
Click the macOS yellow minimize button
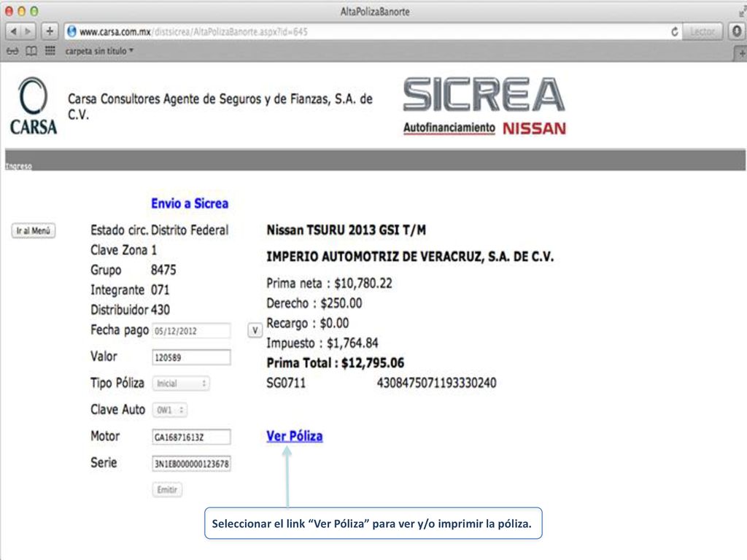click(x=21, y=11)
